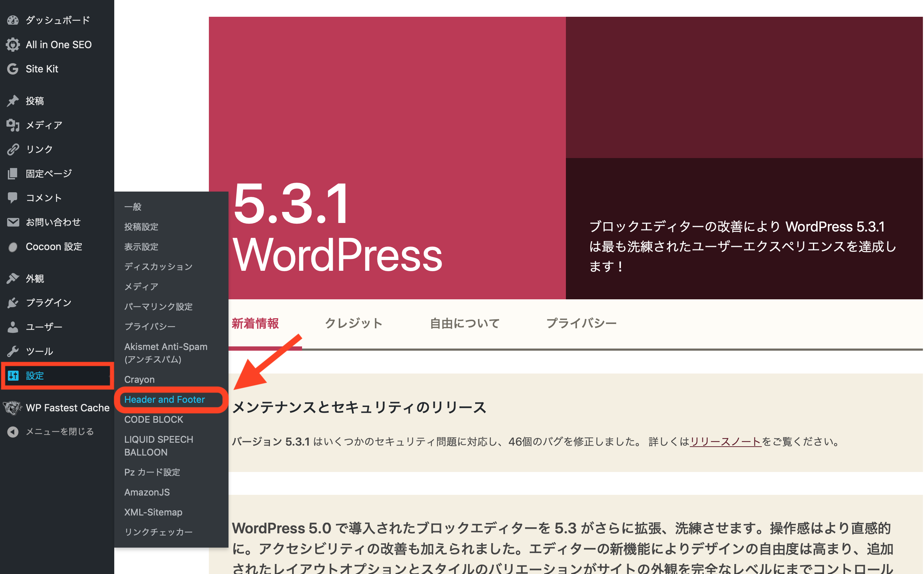
Task: Click the お問い合わせ envelope icon
Action: 13,222
